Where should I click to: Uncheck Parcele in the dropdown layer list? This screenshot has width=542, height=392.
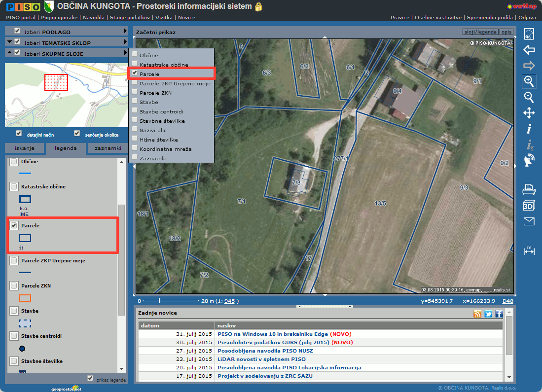tap(135, 73)
